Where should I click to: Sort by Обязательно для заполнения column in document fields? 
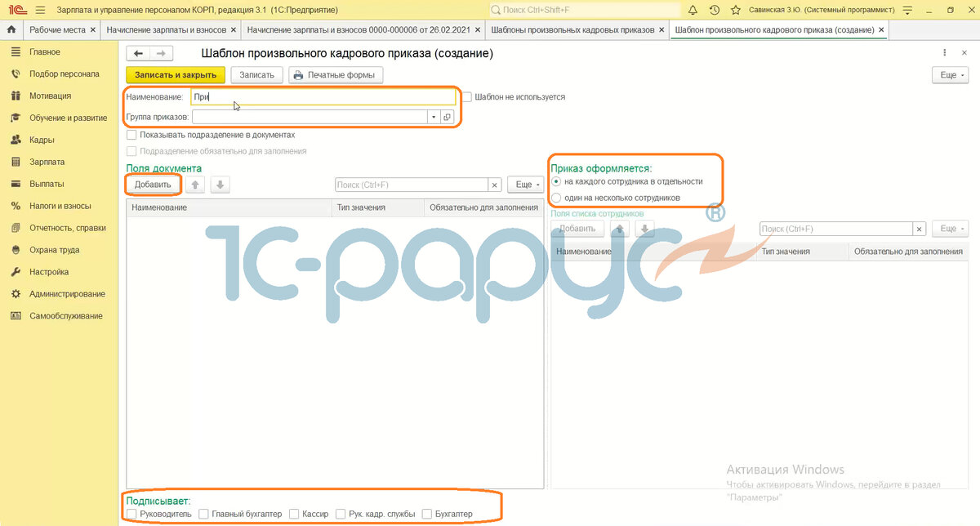483,207
